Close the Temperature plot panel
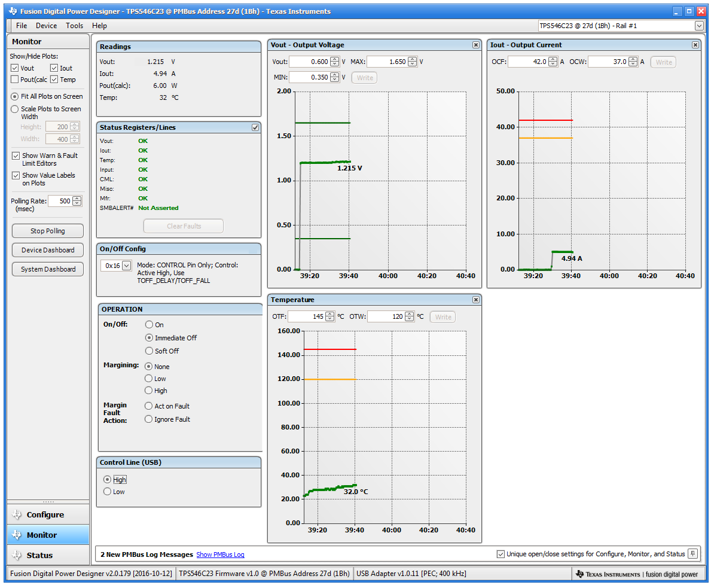 click(x=475, y=299)
